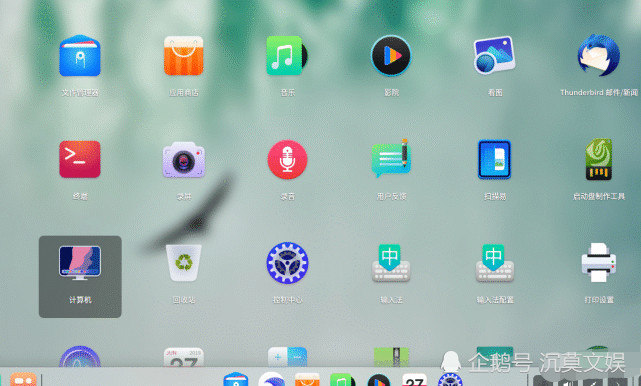The height and width of the screenshot is (386, 641).
Task: Click the calendar icon in the dock
Action: 415,379
